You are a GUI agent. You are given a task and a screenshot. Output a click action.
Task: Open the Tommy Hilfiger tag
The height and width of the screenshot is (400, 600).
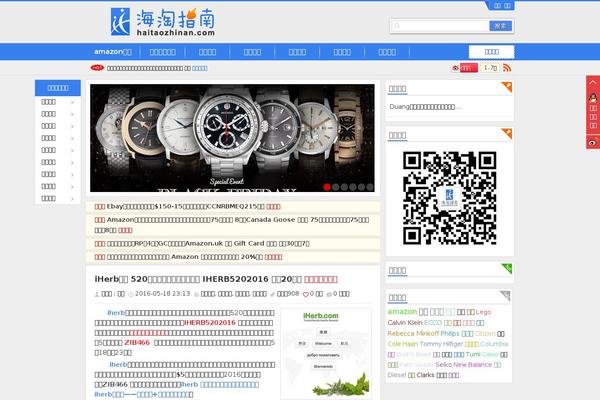coord(441,344)
